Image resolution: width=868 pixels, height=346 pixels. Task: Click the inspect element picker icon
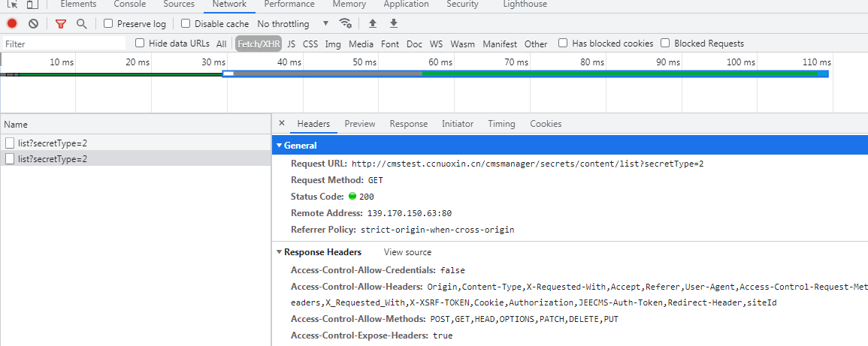click(x=13, y=5)
